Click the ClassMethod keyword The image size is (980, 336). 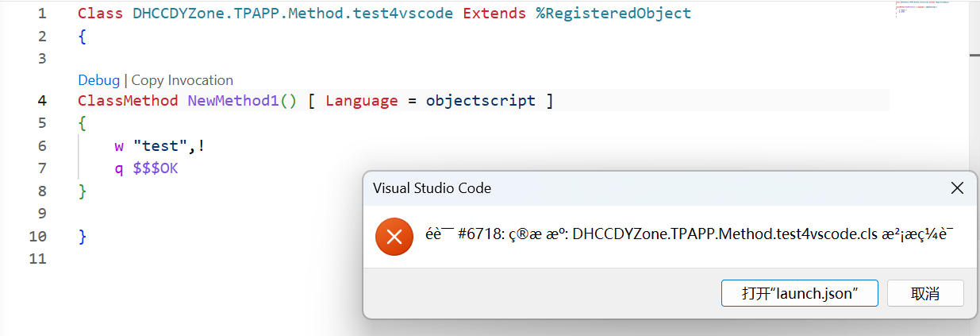[x=127, y=101]
